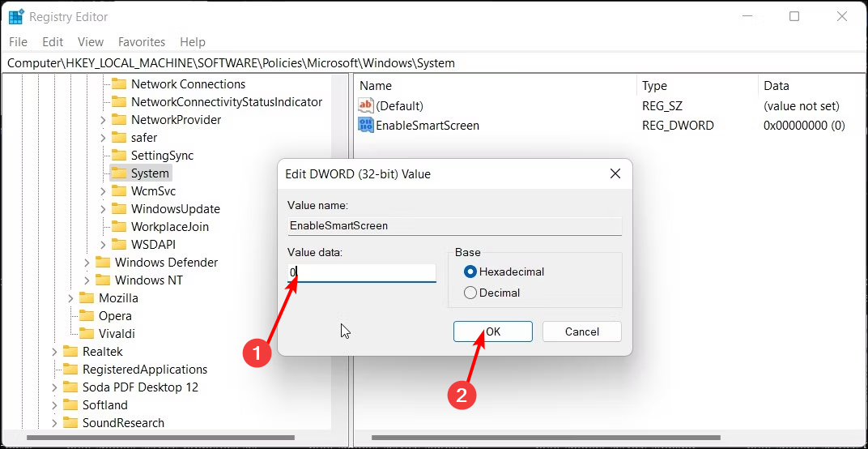Screen dimensions: 868x449
Task: Expand the Softland key
Action: [54, 404]
